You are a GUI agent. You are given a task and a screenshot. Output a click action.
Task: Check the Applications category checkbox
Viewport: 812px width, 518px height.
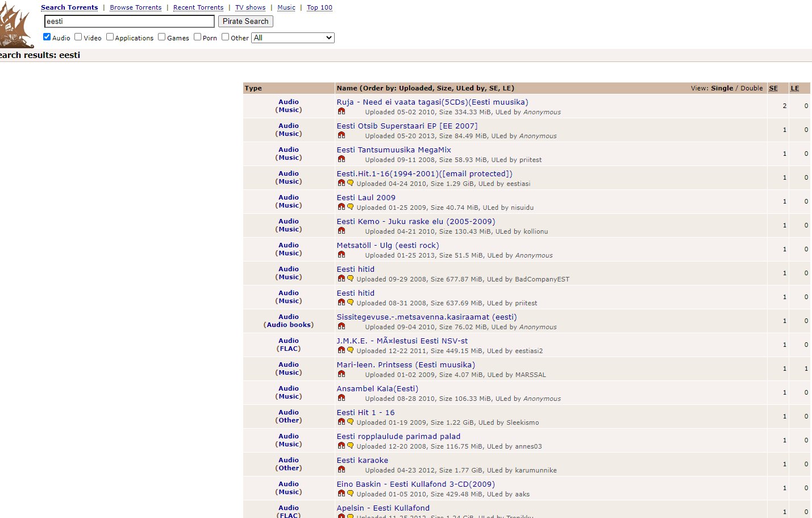(110, 37)
